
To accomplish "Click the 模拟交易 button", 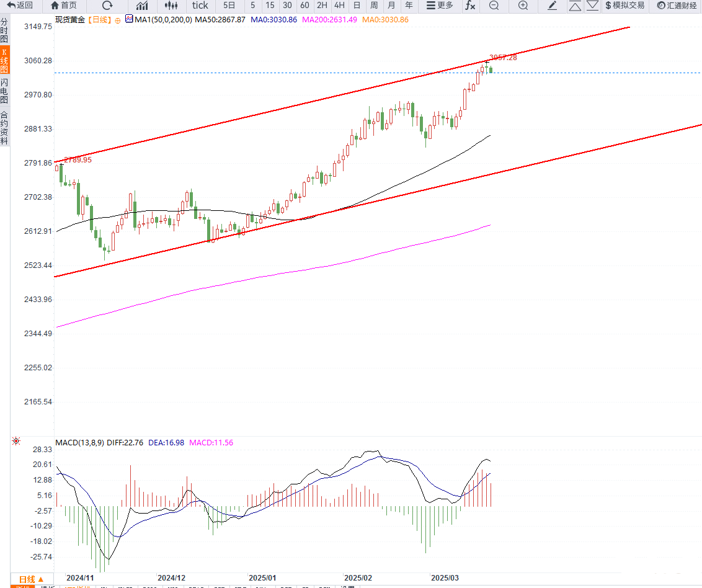I will (x=624, y=6).
